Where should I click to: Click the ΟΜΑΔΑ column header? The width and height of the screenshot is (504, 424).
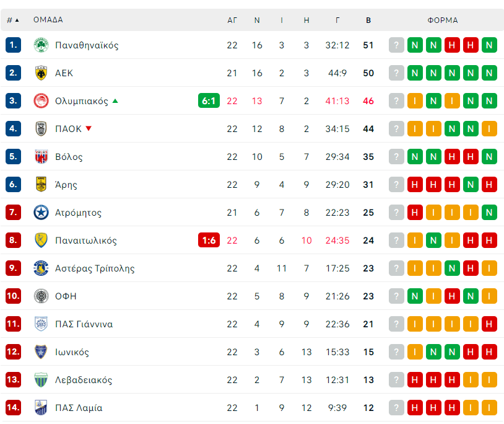pos(48,20)
